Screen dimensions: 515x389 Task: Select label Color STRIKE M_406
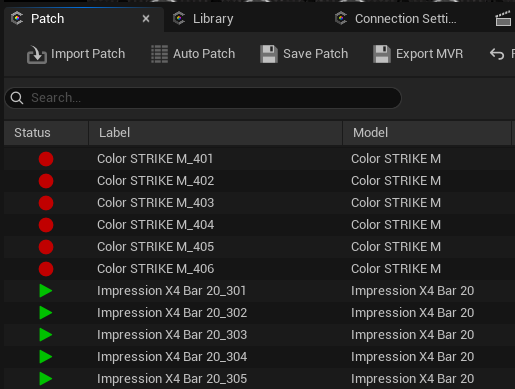pyautogui.click(x=156, y=269)
